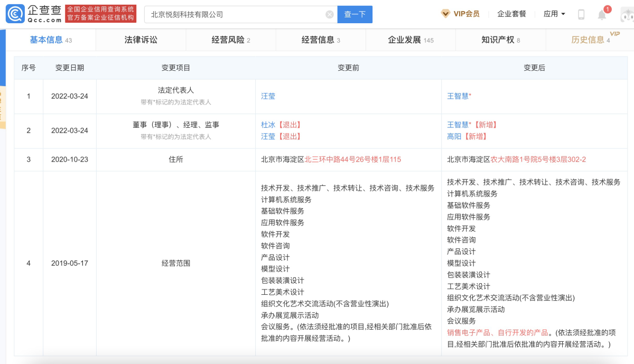
Task: Click the notification badge showing 1
Action: (608, 9)
